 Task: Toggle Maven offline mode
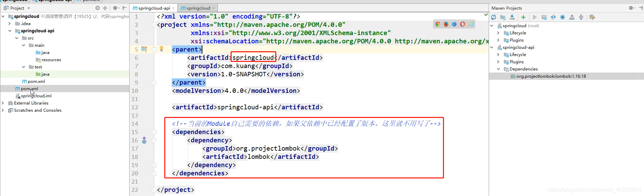point(553,17)
